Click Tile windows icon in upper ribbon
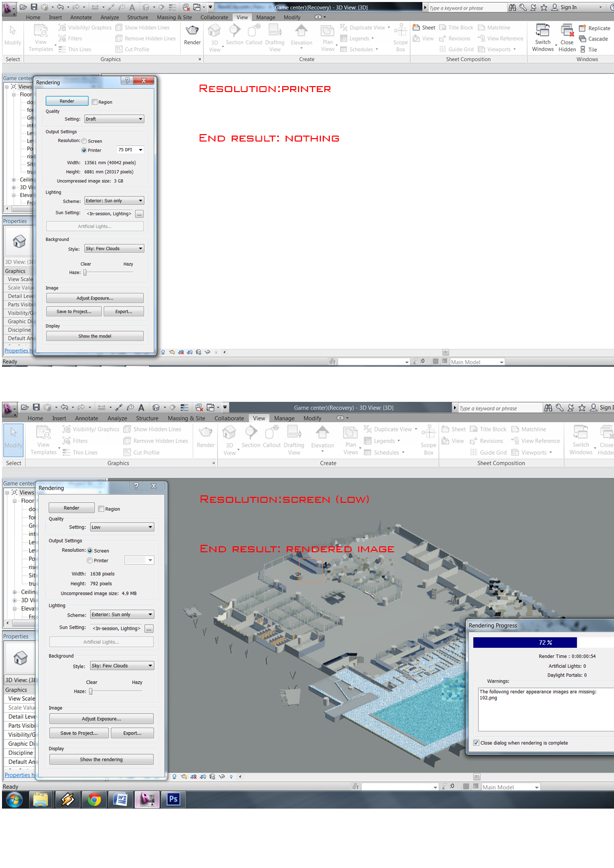 [583, 49]
